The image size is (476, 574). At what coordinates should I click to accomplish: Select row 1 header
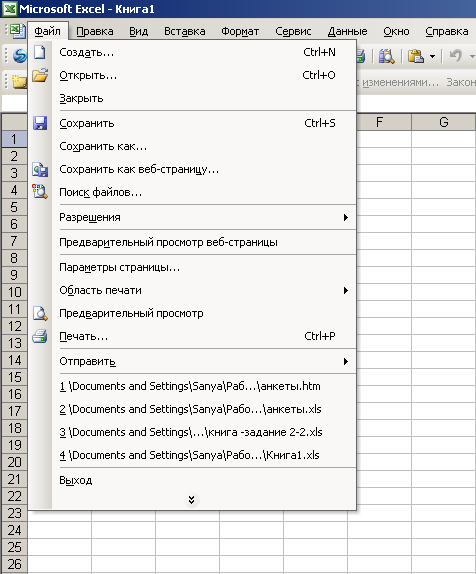coord(14,139)
